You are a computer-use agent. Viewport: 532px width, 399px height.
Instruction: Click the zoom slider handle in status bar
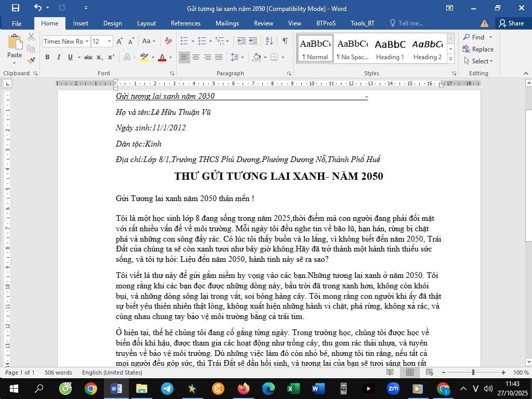473,373
